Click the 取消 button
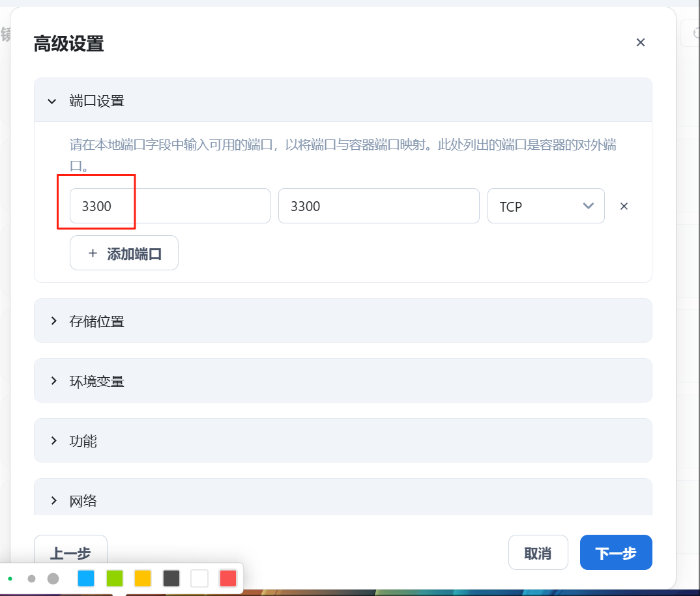This screenshot has height=596, width=700. (538, 553)
